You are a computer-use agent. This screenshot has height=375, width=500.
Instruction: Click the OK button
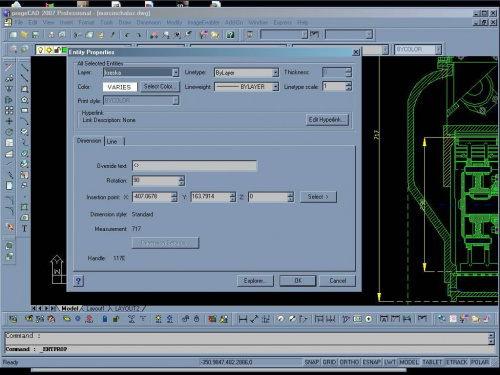point(298,281)
